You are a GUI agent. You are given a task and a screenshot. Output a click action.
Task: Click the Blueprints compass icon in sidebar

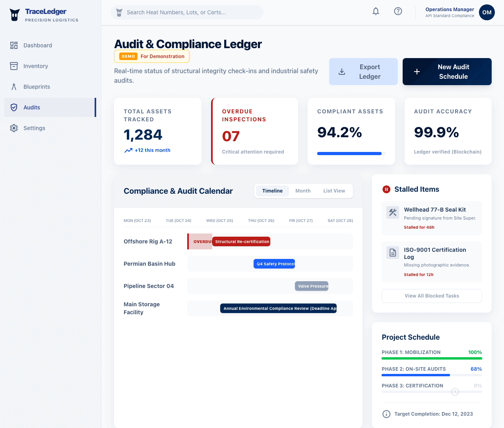(14, 87)
